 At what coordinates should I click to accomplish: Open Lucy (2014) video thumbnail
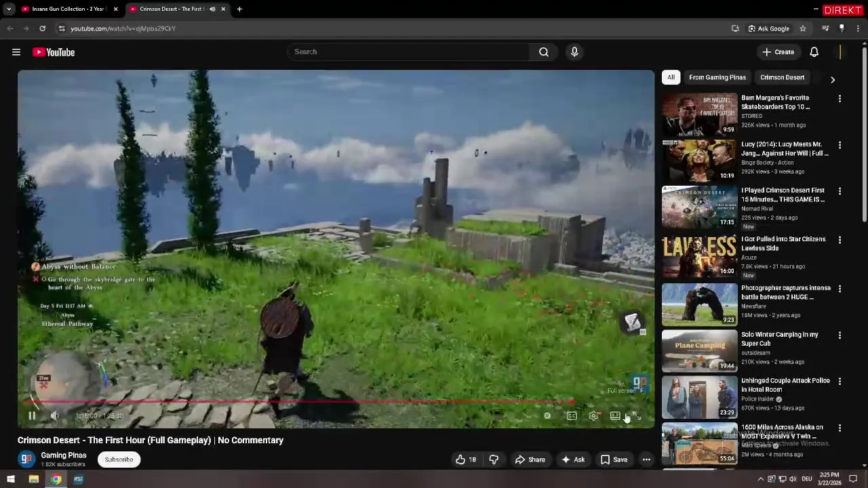tap(699, 160)
